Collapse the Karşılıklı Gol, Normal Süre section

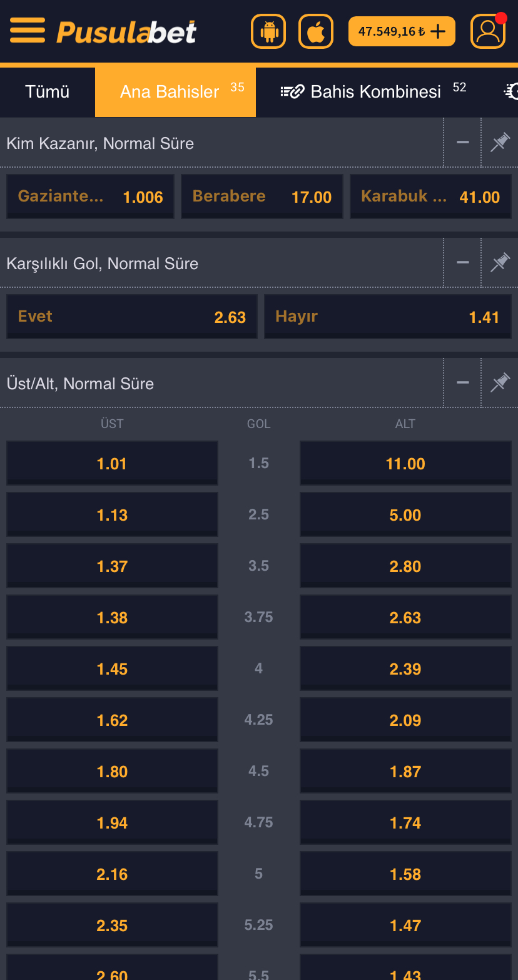click(x=463, y=263)
